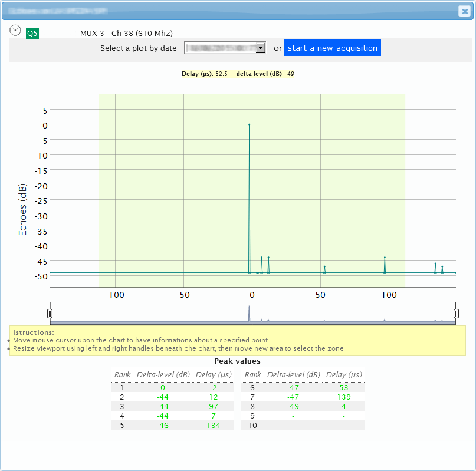Image resolution: width=476 pixels, height=471 pixels.
Task: Click the -100 label on the delay axis
Action: tap(115, 295)
